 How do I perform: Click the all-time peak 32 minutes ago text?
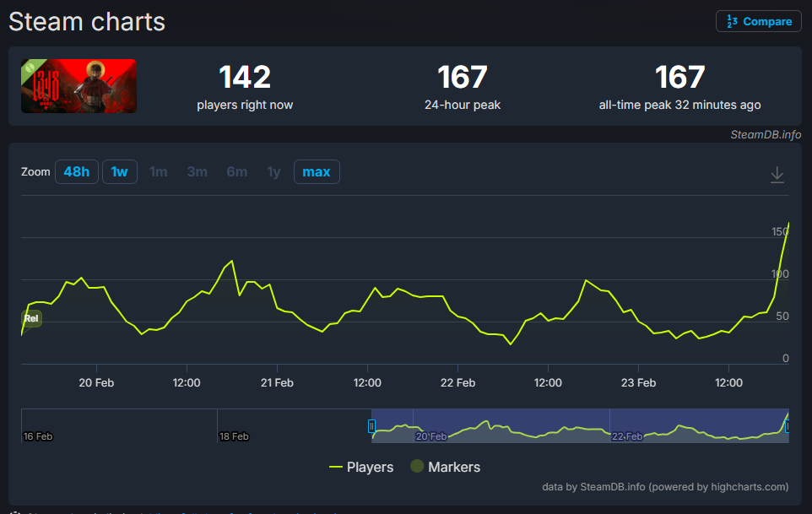click(679, 105)
